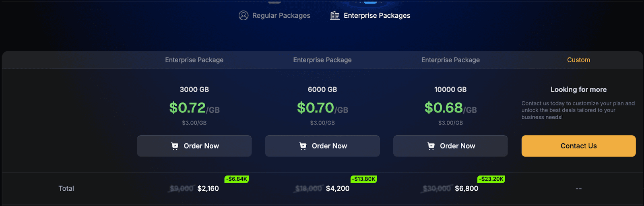Viewport: 644px width, 206px height.
Task: Click the $2,160 total price
Action: [208, 188]
